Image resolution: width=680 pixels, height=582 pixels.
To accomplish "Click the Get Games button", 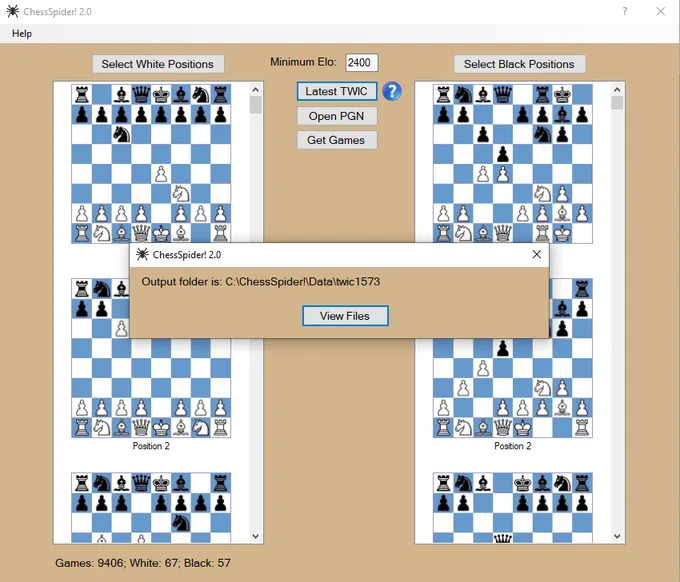I will pyautogui.click(x=337, y=140).
